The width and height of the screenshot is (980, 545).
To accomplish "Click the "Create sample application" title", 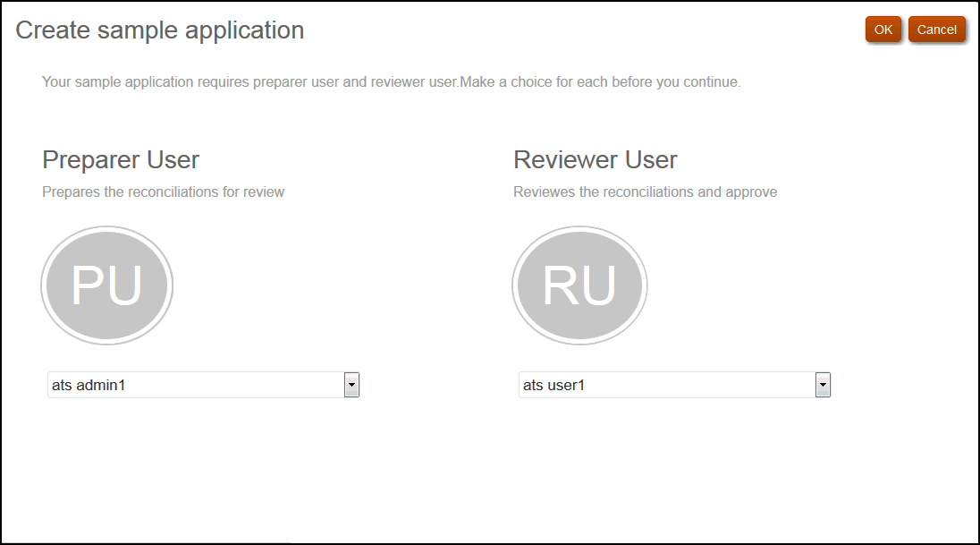I will pos(159,30).
